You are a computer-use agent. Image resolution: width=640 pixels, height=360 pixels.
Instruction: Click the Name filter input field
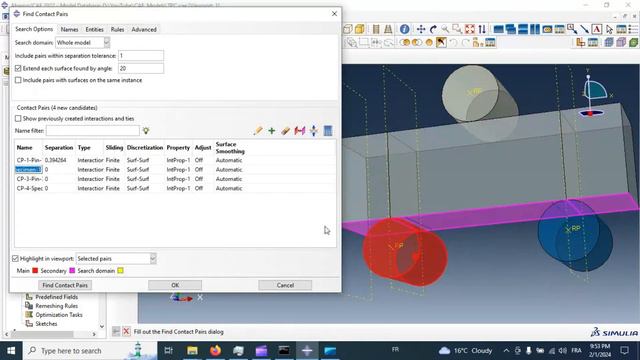[93, 131]
